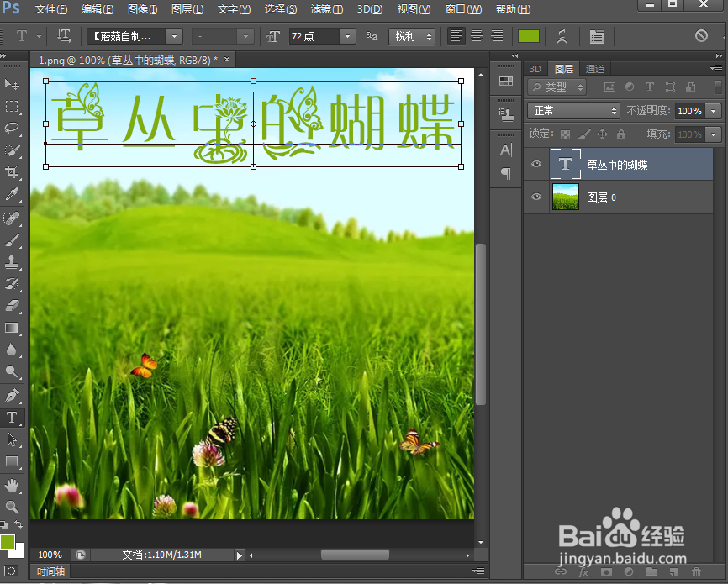
Task: Hide the 草丛中的蝴蝶 text layer
Action: point(536,164)
